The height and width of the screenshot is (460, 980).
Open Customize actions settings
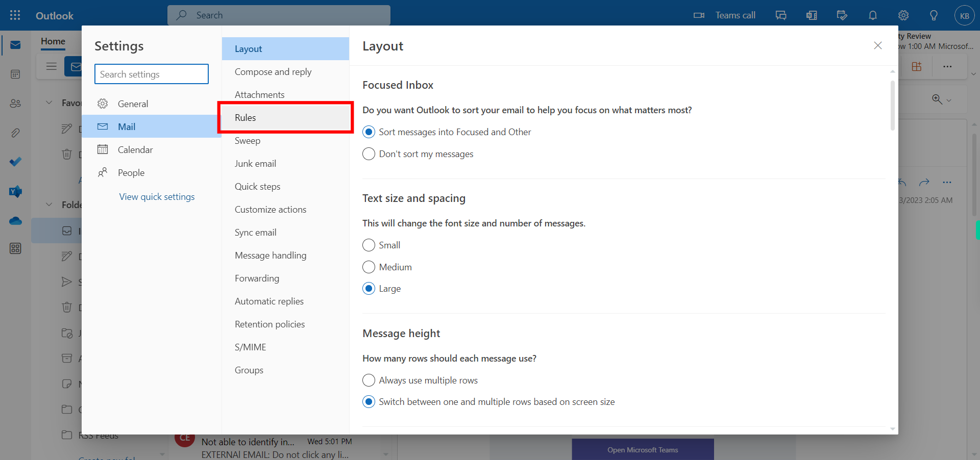[285, 210]
